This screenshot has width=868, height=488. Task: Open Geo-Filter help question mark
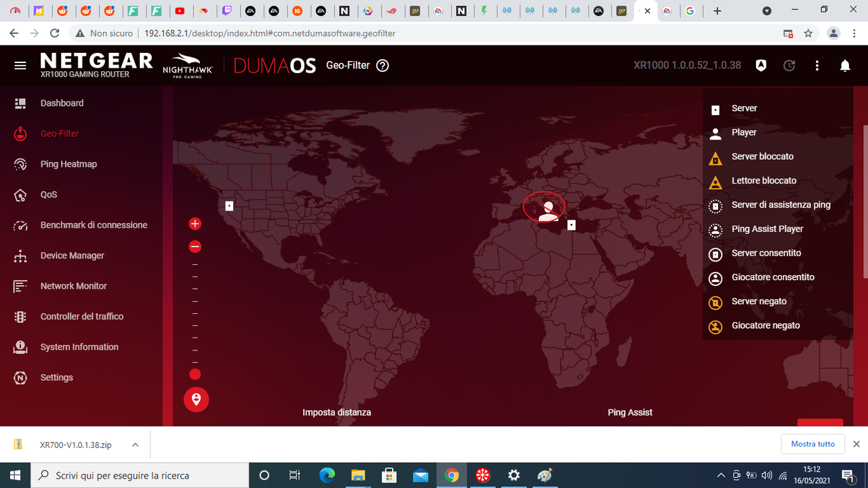tap(382, 66)
